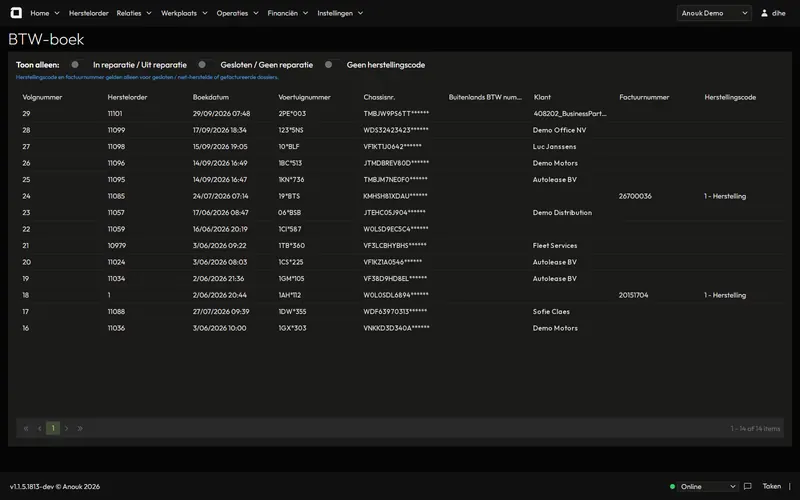
Task: Sort by Volgnummer column header
Action: [42, 97]
